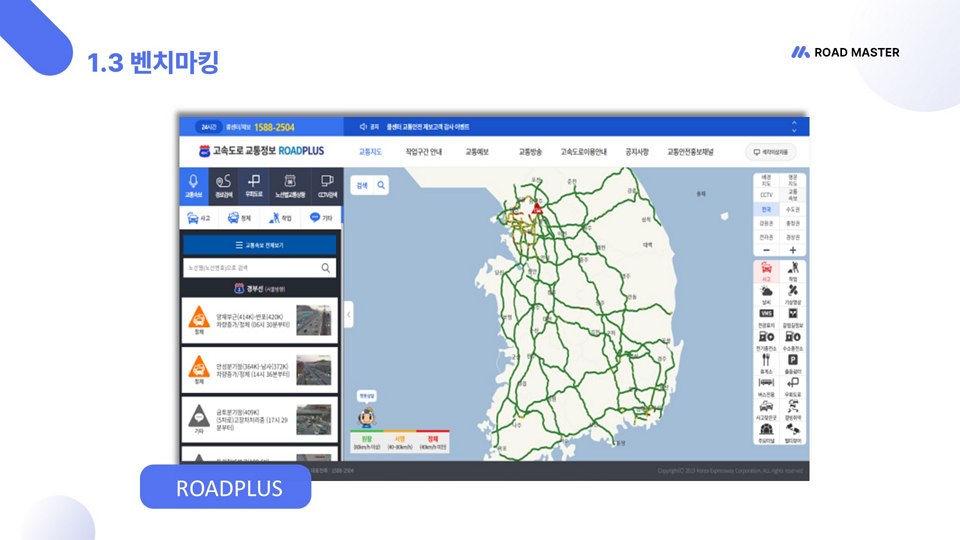Toggle the 날씨 weather layer icon
Screen dimensions: 960x540
(766, 294)
